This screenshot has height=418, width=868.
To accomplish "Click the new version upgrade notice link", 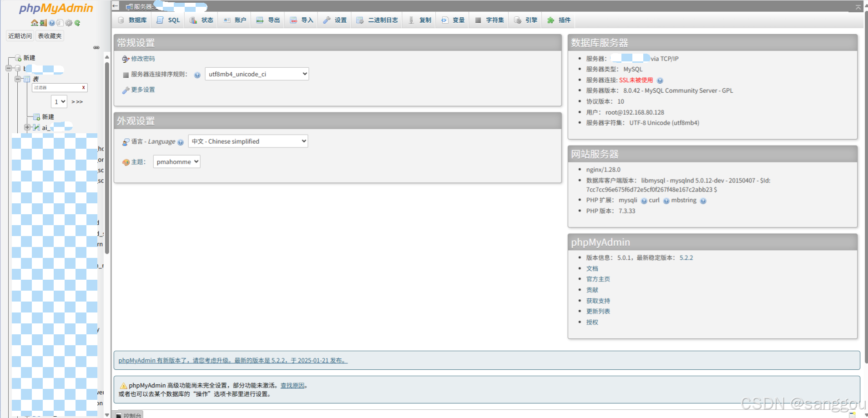I will point(233,360).
